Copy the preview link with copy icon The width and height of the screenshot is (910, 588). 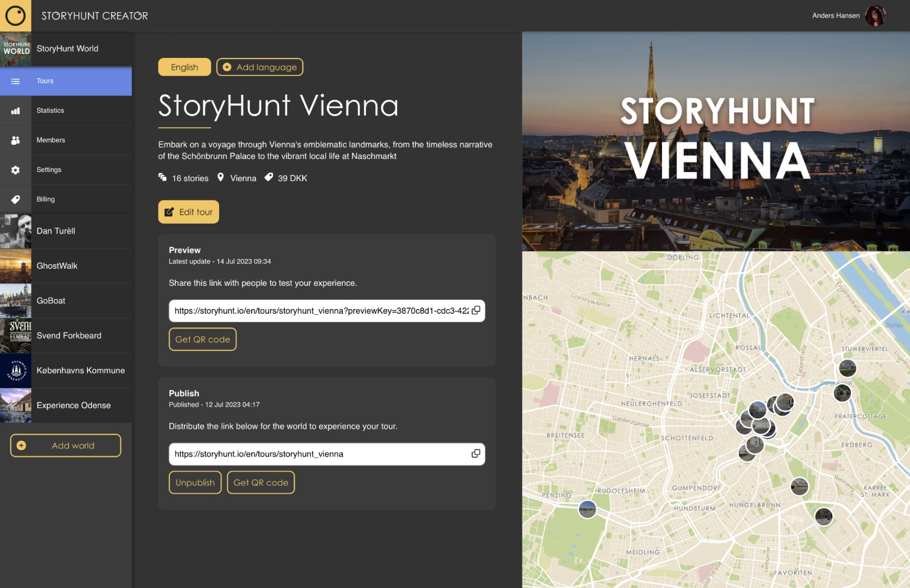[476, 311]
